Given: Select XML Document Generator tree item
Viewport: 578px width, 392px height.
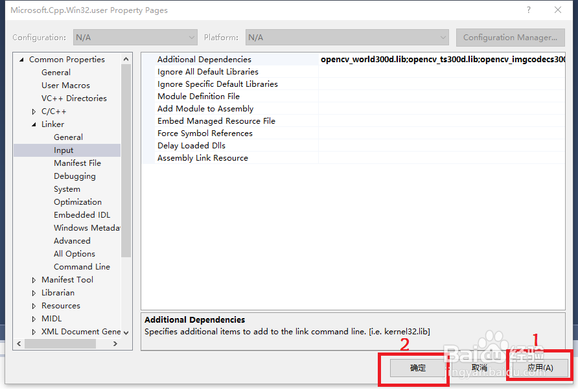Looking at the screenshot, I should point(81,332).
